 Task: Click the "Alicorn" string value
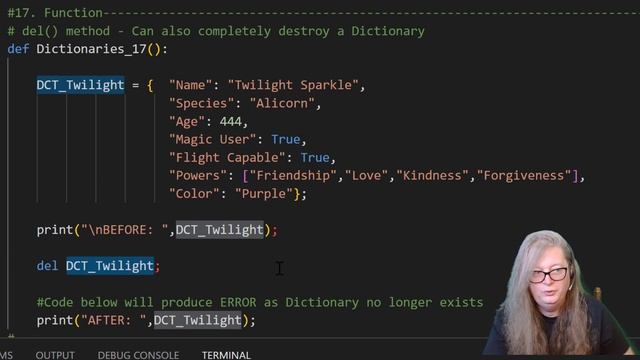click(x=282, y=103)
